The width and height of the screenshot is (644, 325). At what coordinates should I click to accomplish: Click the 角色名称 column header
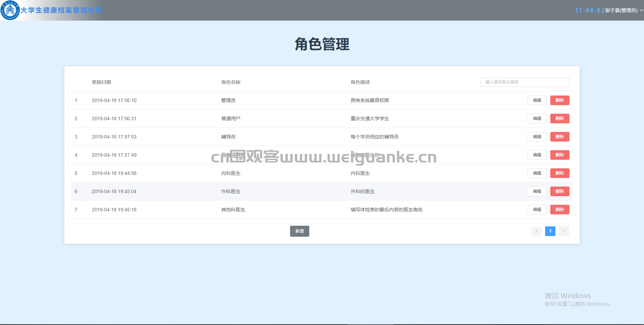pos(231,82)
